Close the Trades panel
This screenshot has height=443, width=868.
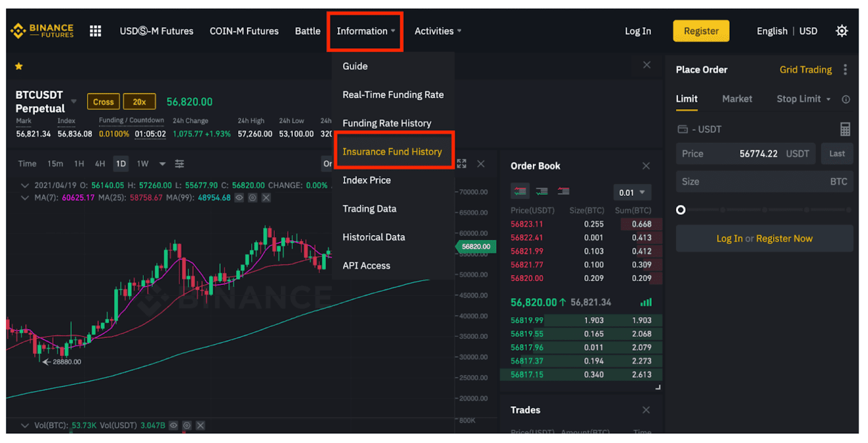[646, 410]
